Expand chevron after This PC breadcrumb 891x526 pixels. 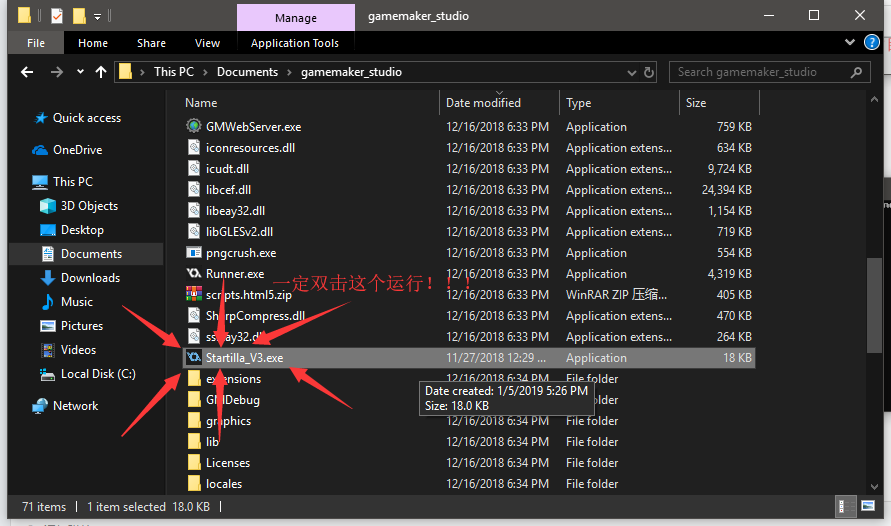(x=205, y=72)
